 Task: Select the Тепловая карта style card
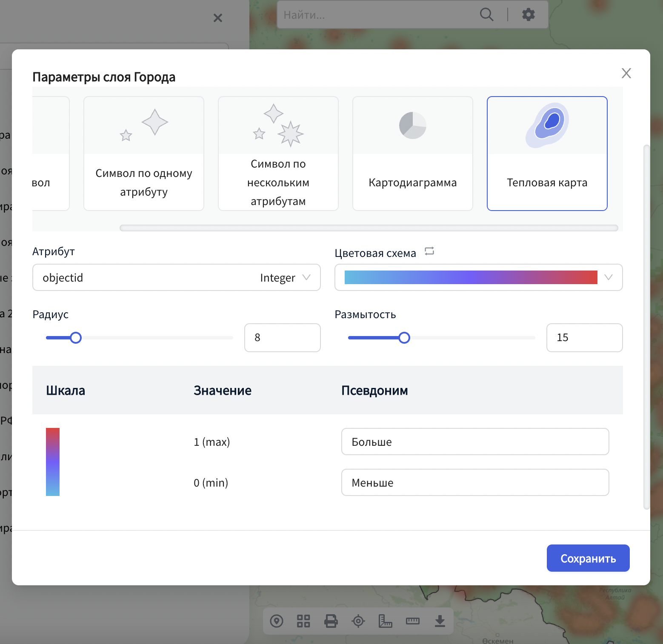pyautogui.click(x=547, y=154)
